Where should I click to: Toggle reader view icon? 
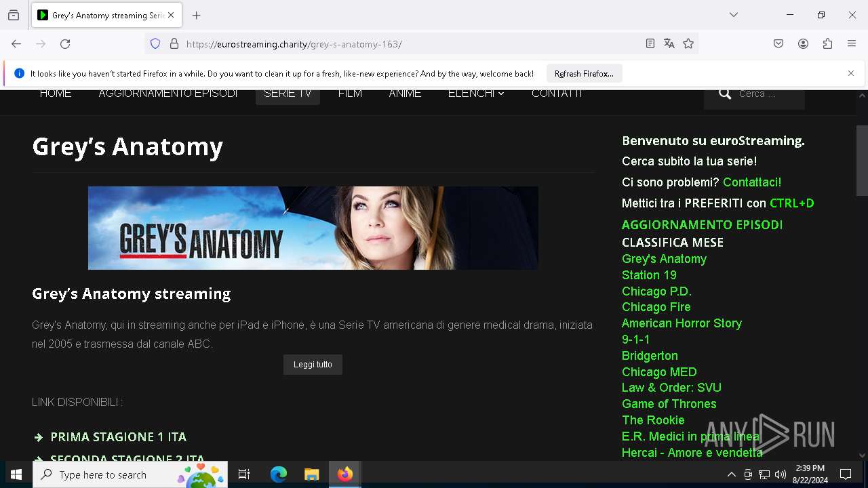[x=650, y=43]
